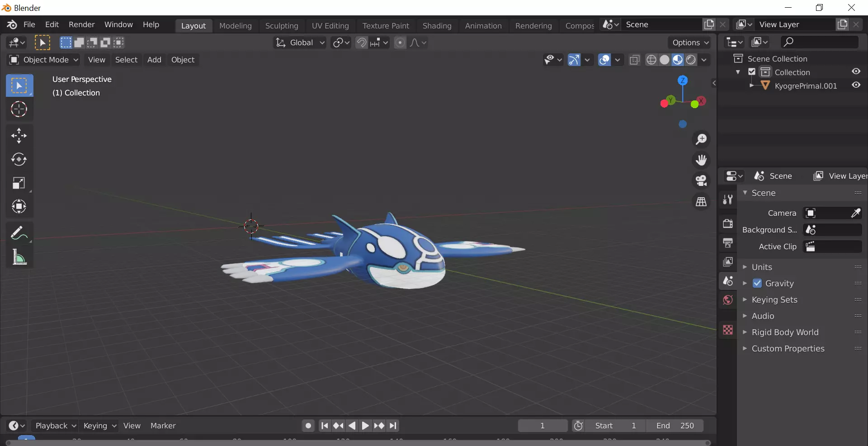Screen dimensions: 868x446
Task: Select the Scale tool
Action: pyautogui.click(x=19, y=183)
